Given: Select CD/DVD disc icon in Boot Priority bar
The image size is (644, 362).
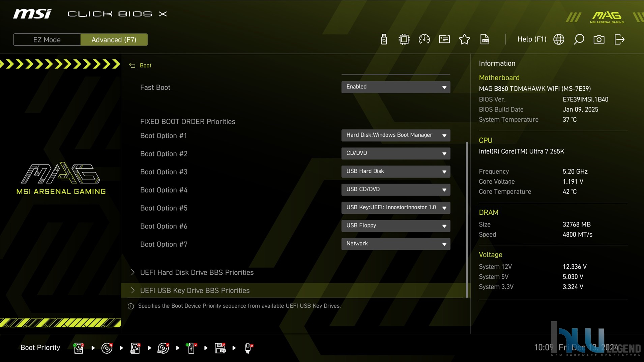Looking at the screenshot, I should point(107,348).
